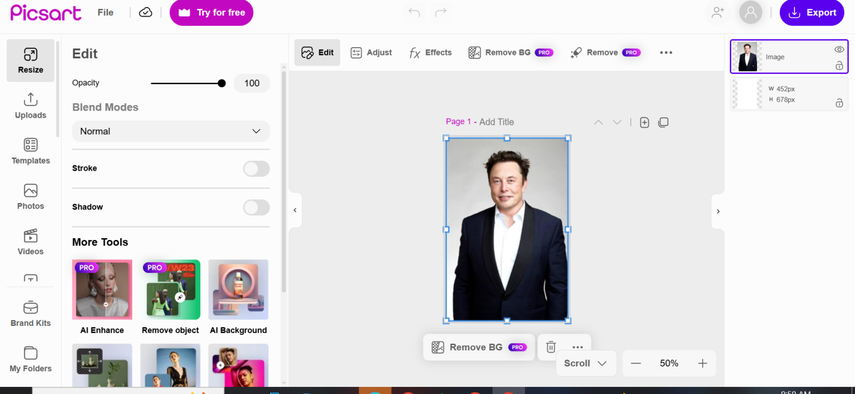Zoom out with the minus button

[636, 363]
